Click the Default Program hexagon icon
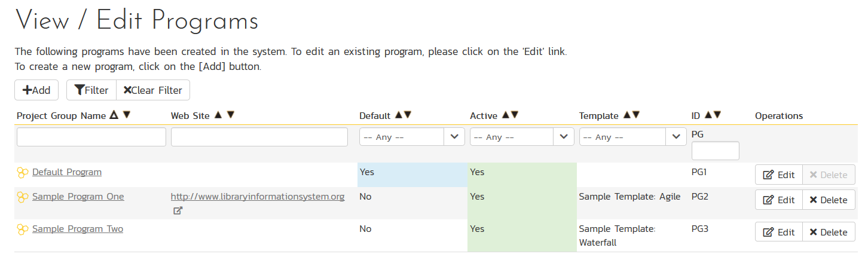This screenshot has height=260, width=868. click(23, 173)
